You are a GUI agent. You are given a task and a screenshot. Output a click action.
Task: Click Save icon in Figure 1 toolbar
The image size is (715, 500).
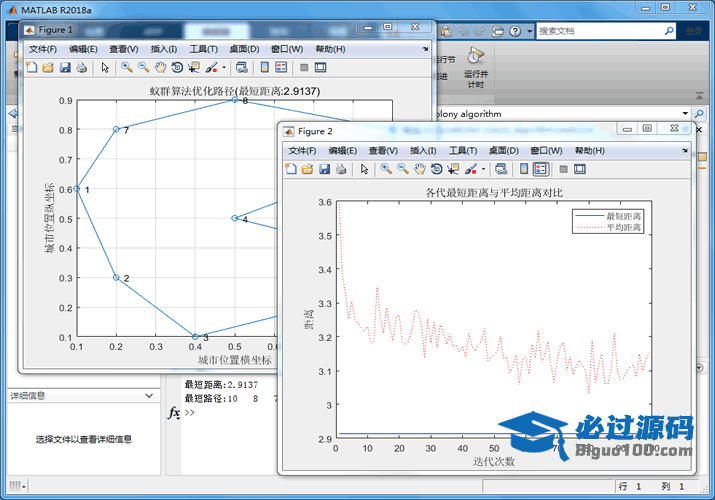65,67
